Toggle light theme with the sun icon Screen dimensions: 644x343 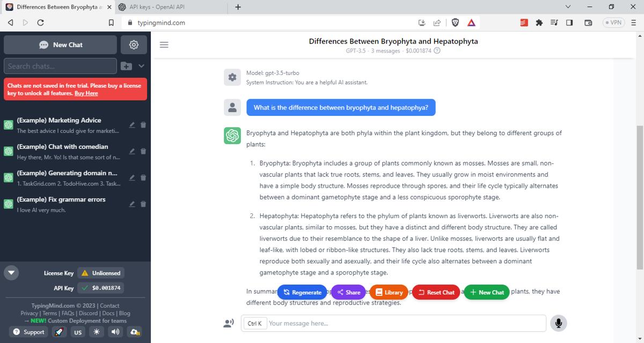point(96,332)
